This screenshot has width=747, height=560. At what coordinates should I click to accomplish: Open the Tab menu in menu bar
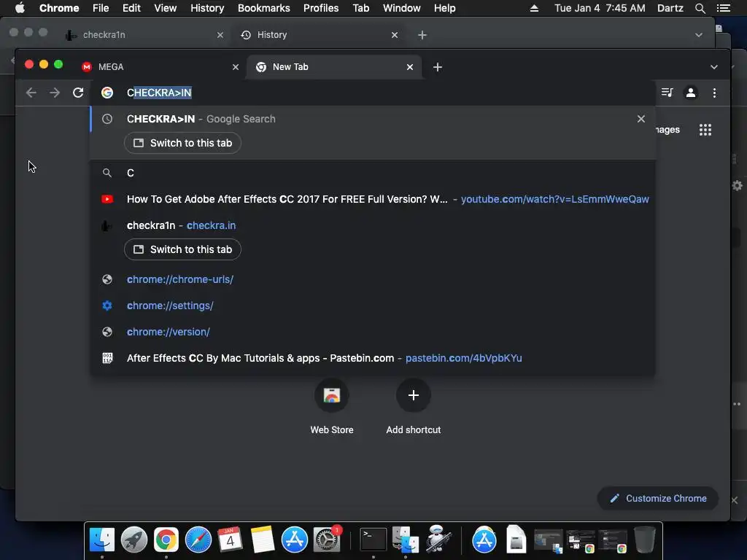(x=361, y=8)
